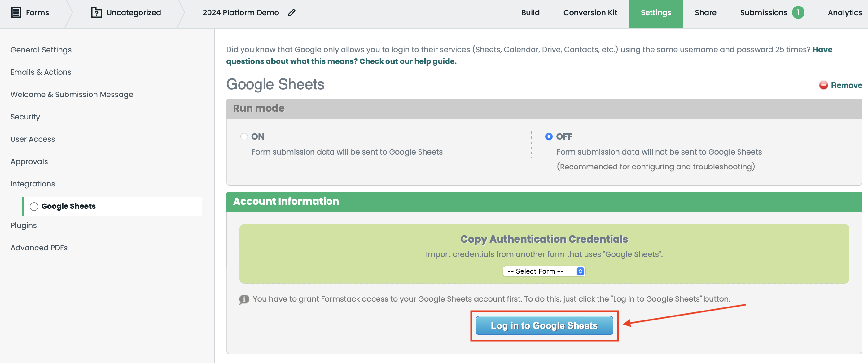Click the pencil icon to rename 2024 Platform Demo

tap(291, 12)
